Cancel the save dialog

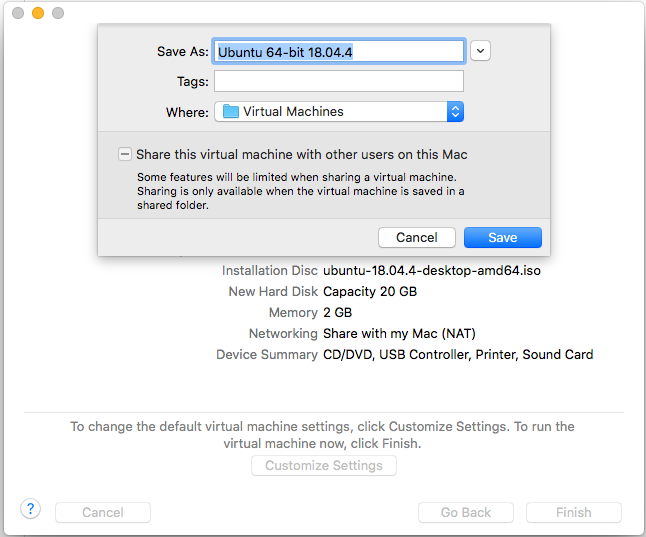coord(417,237)
